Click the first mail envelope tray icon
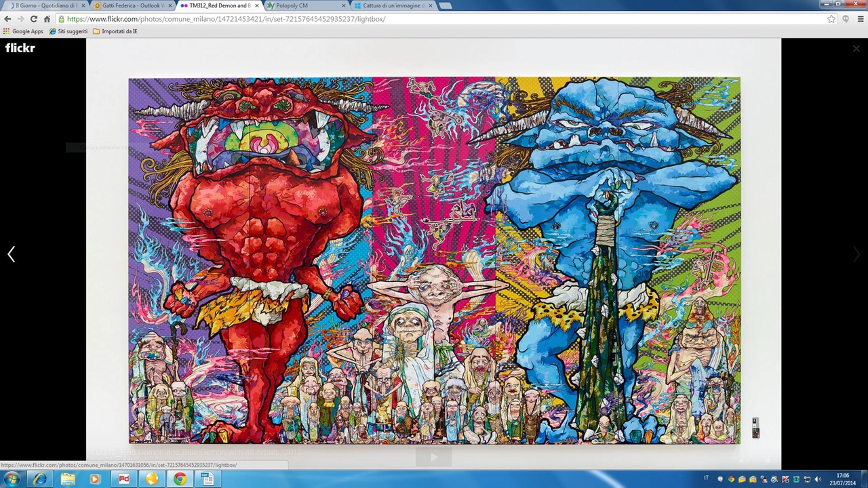This screenshot has height=488, width=868. click(x=742, y=479)
